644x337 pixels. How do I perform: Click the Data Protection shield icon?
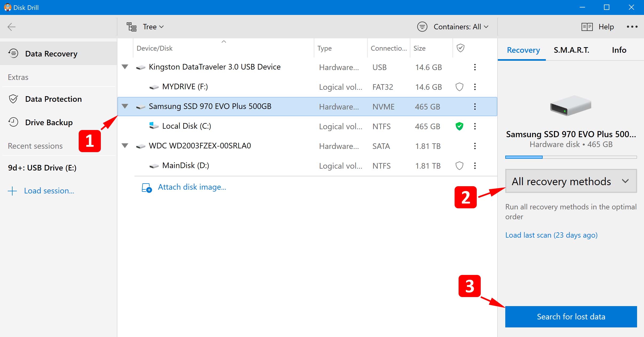coord(13,99)
